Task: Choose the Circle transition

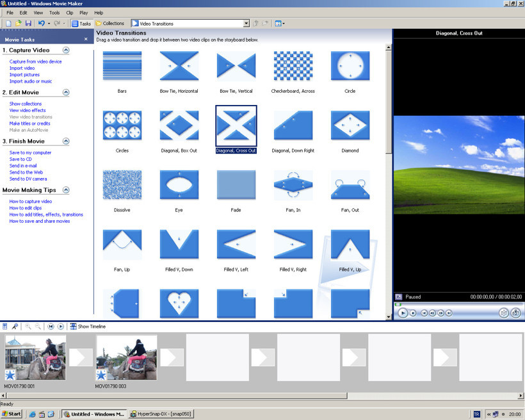Action: (350, 66)
